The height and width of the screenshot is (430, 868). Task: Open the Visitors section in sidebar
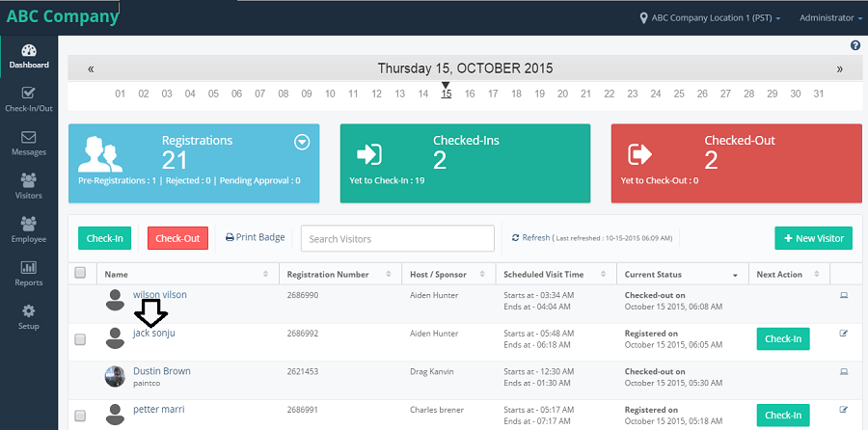[x=29, y=187]
